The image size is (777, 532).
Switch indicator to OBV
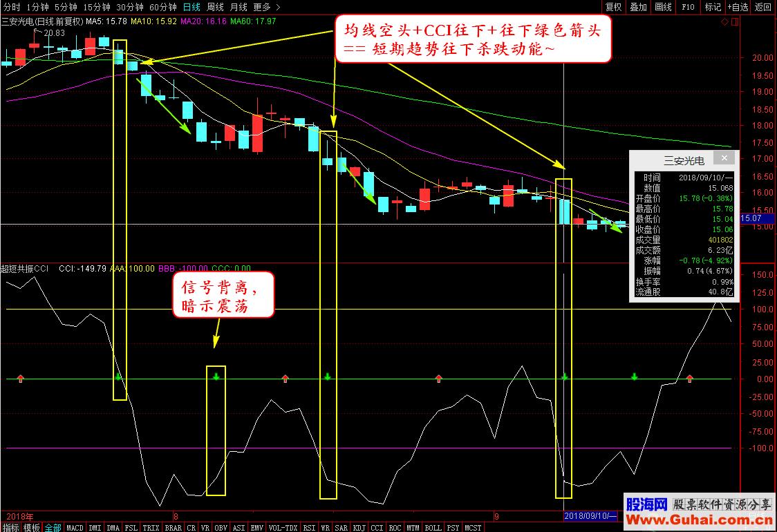(221, 528)
